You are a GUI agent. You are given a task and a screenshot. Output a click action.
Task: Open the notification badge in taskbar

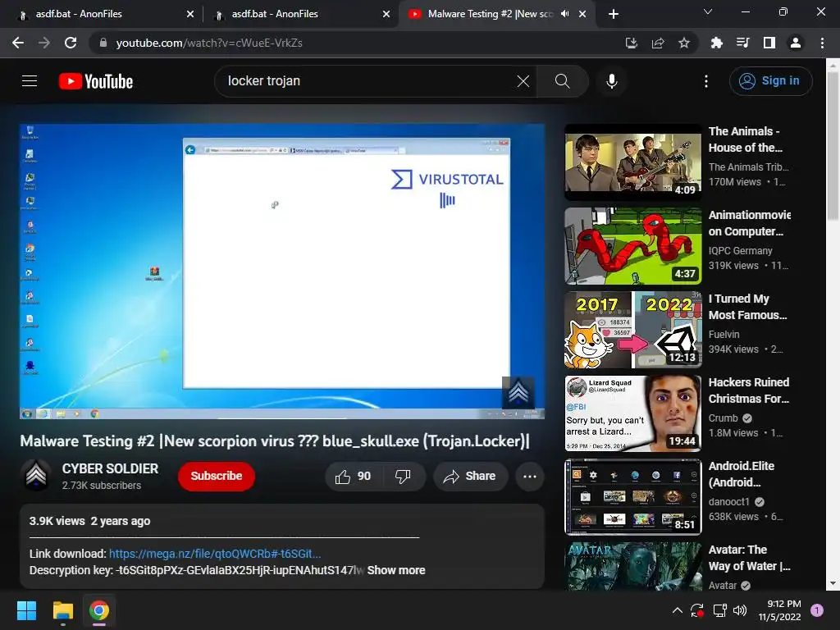point(817,610)
